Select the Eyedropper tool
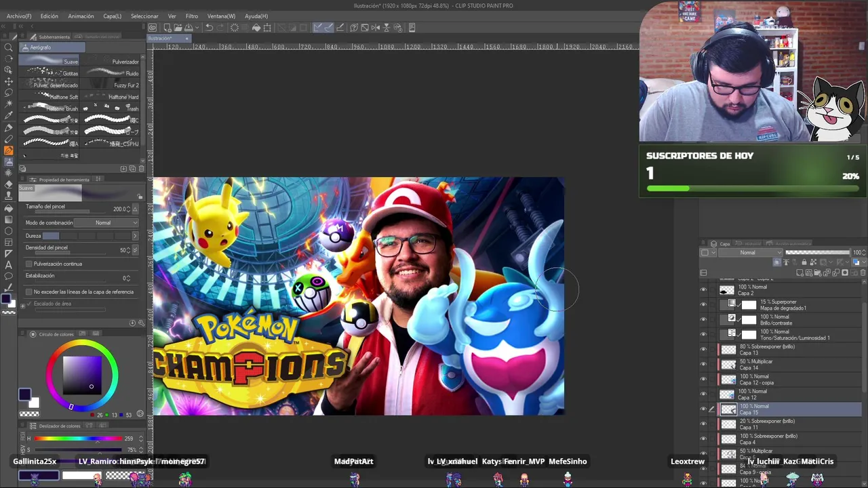The width and height of the screenshot is (868, 488). tap(9, 116)
